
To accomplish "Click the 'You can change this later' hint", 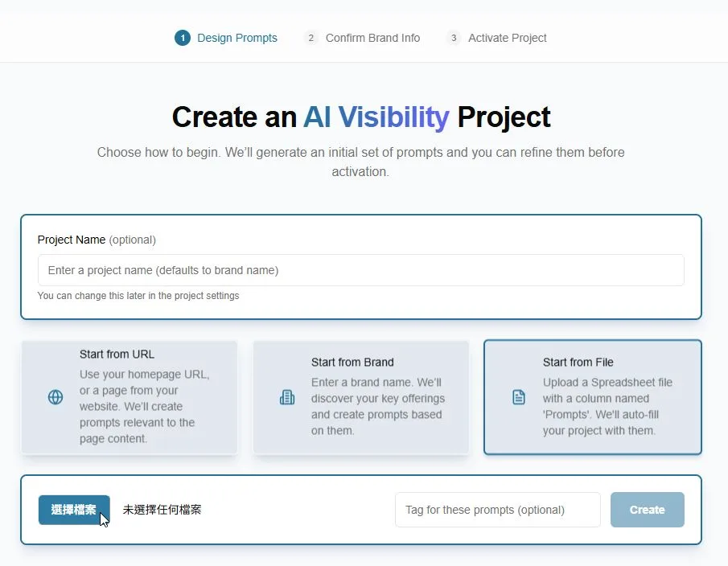I will pos(138,296).
